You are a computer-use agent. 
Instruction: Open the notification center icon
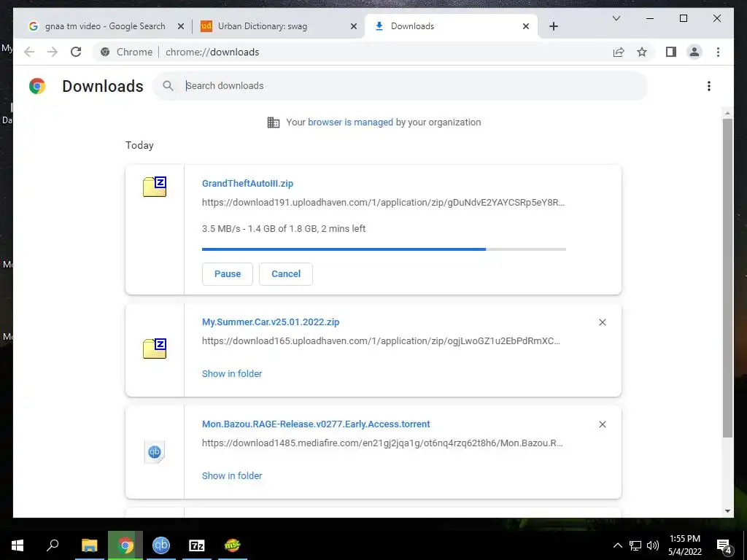724,546
